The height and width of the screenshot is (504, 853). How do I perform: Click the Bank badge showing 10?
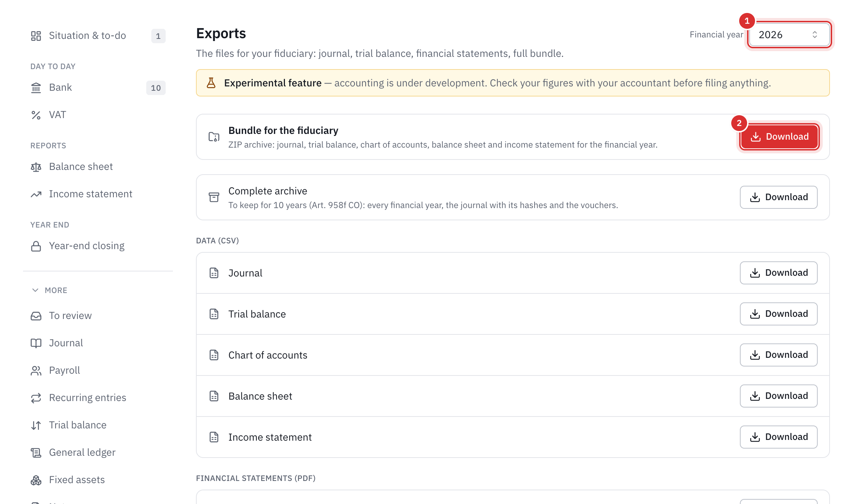156,88
